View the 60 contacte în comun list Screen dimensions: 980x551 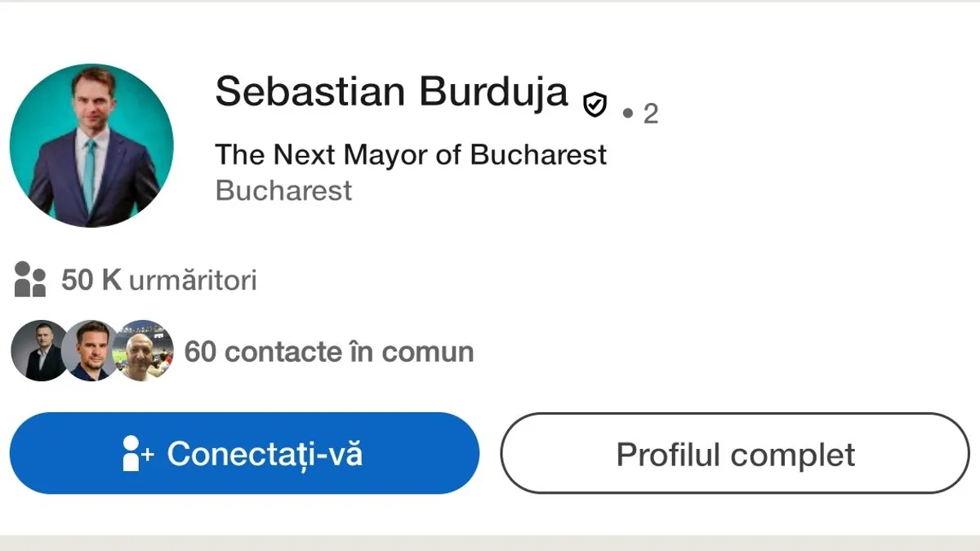pyautogui.click(x=329, y=352)
